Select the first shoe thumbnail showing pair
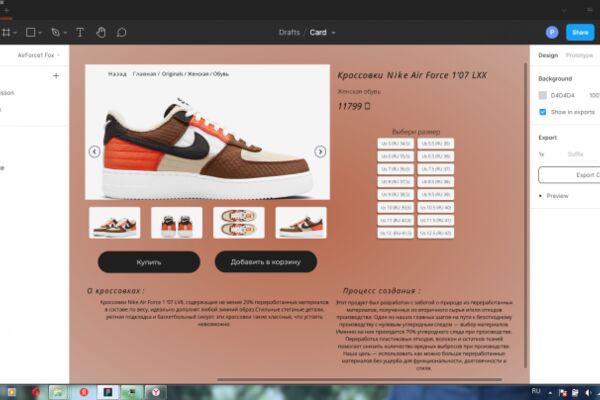 tap(115, 223)
